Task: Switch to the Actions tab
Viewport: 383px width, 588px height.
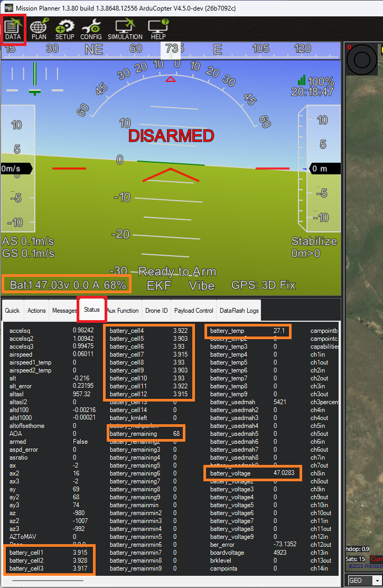Action: (36, 311)
